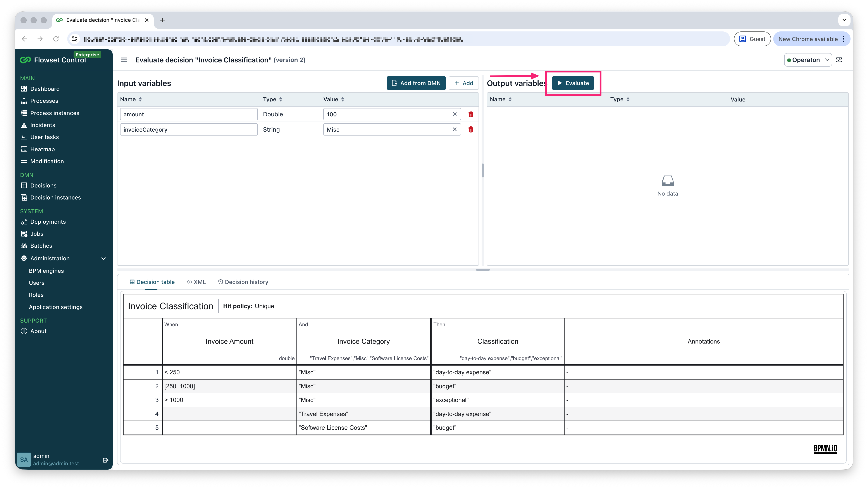Collapse the Administration section
This screenshot has width=868, height=488.
(x=103, y=259)
